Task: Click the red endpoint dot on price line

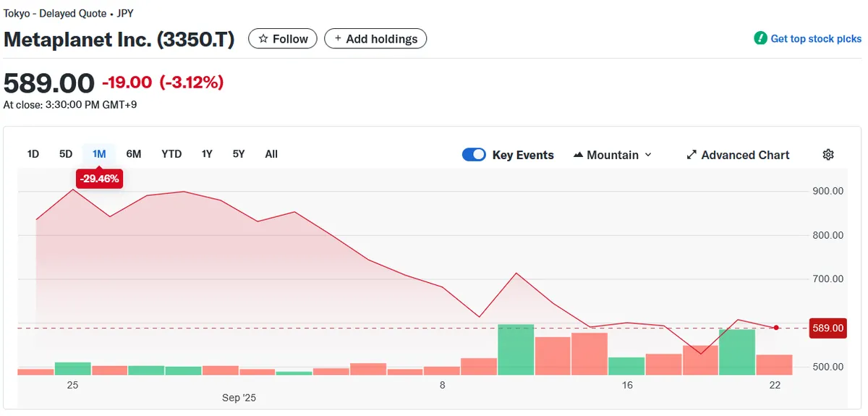Action: [776, 328]
